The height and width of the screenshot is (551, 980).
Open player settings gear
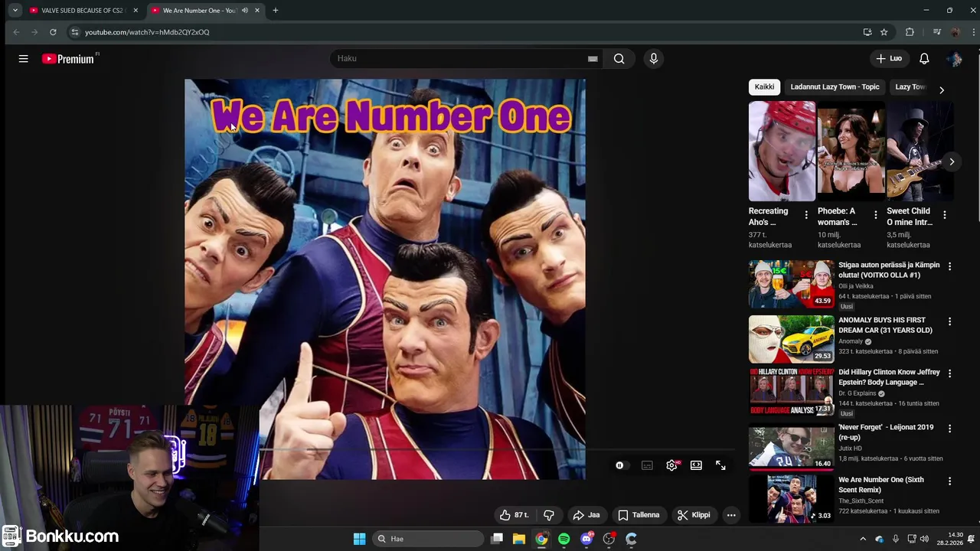pyautogui.click(x=671, y=465)
